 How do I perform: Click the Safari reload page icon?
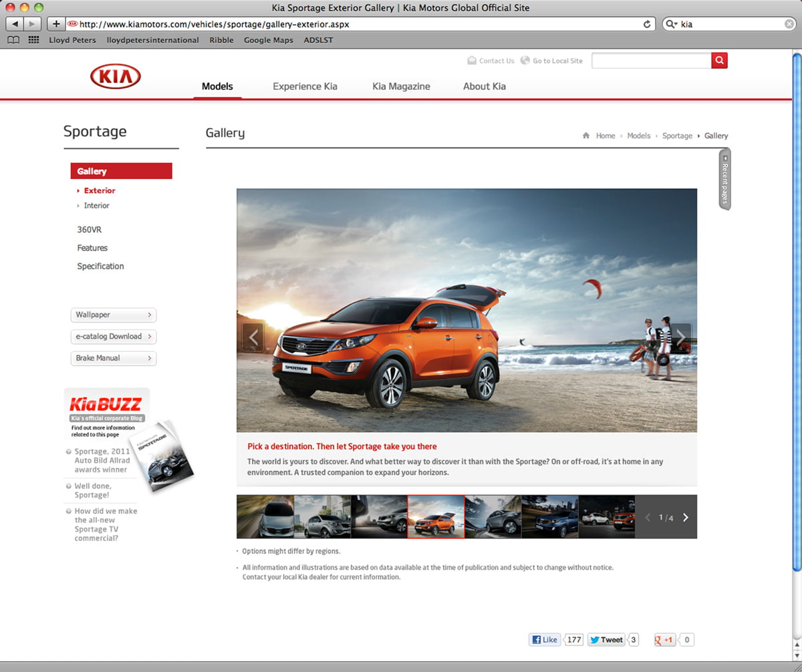[x=647, y=24]
